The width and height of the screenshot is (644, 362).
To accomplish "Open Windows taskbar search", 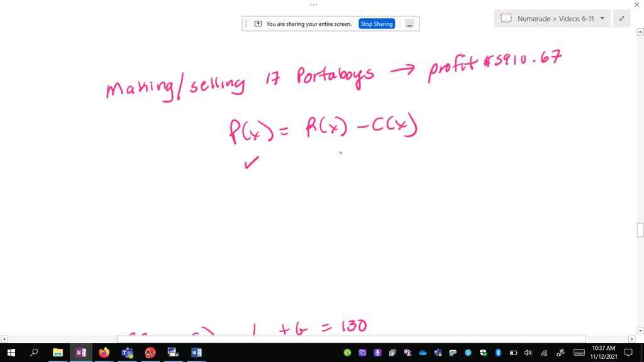I will [34, 353].
